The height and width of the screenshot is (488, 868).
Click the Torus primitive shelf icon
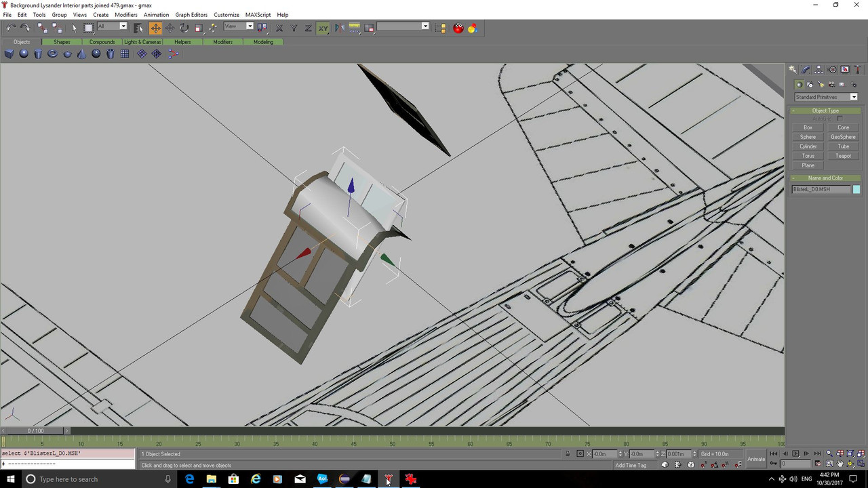tap(52, 54)
